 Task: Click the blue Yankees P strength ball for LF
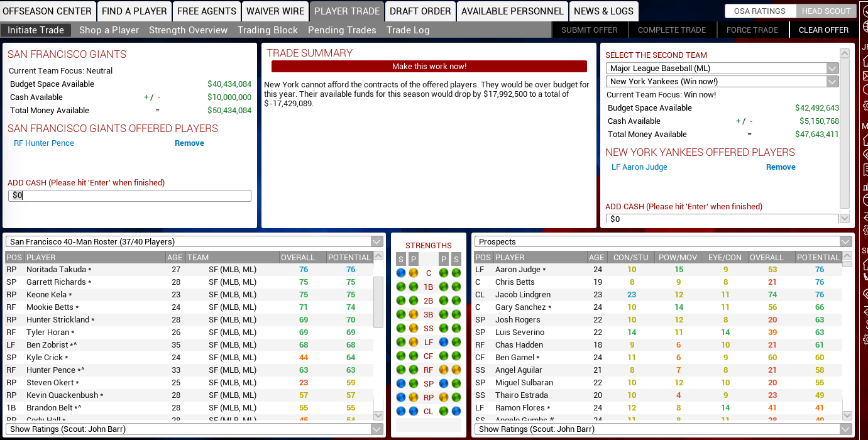444,342
